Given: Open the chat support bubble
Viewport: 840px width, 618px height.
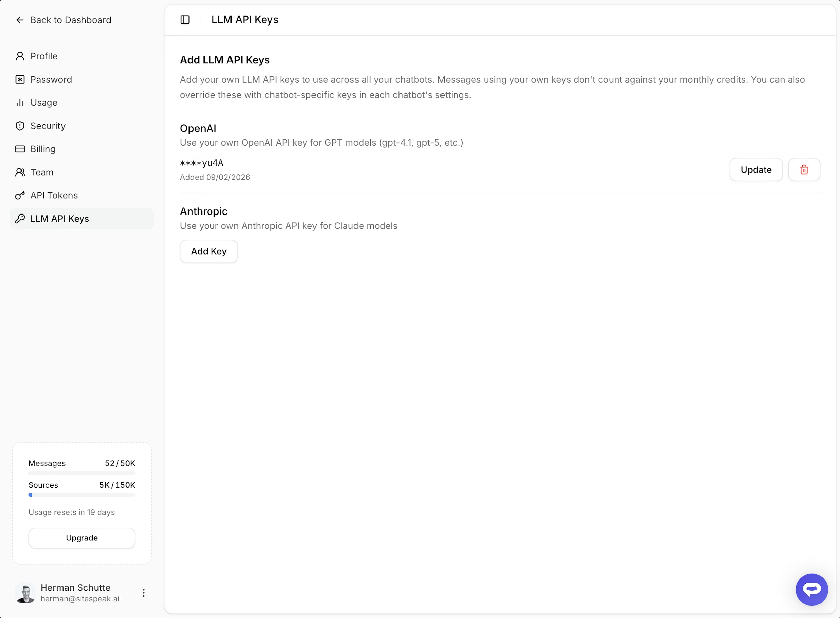Looking at the screenshot, I should 811,589.
